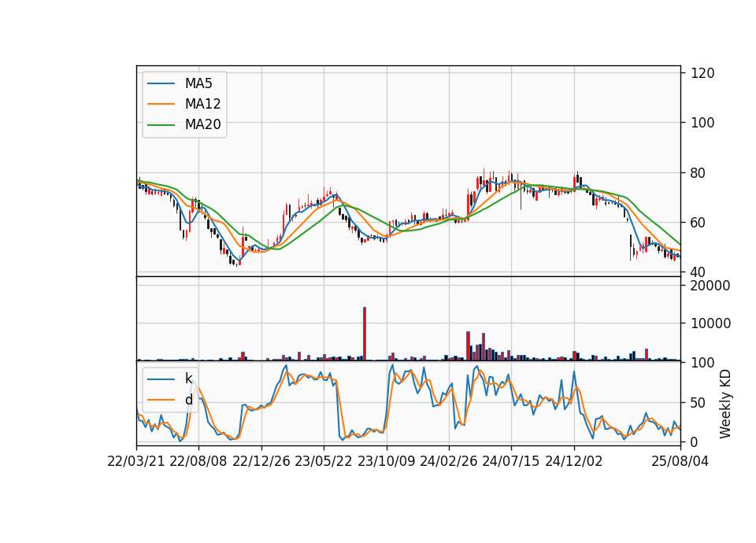The image size is (756, 543).
Task: Click the 22/12/26 date tick label
Action: point(261,461)
